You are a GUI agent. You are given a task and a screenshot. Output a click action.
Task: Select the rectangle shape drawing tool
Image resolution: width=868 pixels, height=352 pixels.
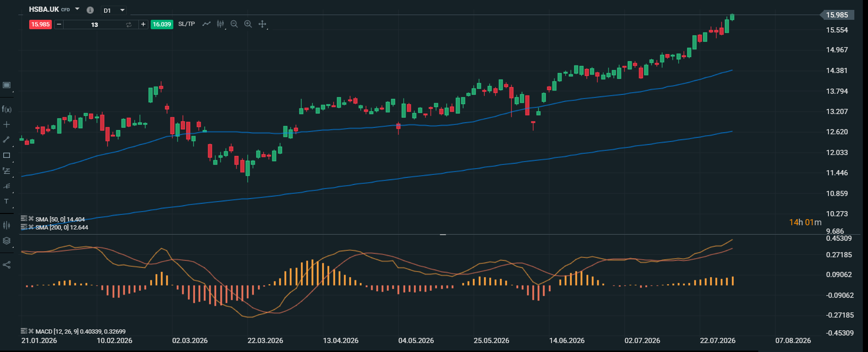[7, 155]
